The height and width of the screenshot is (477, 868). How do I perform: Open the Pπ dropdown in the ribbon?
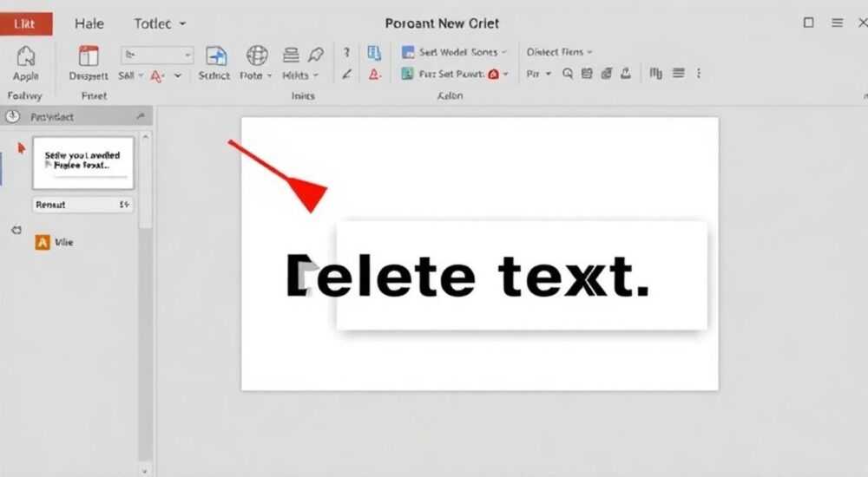539,74
